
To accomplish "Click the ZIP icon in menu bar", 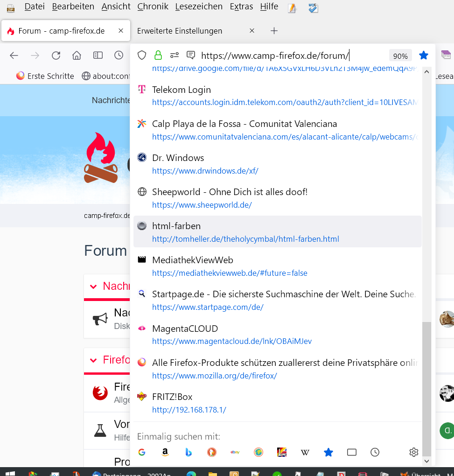I will pos(11,8).
